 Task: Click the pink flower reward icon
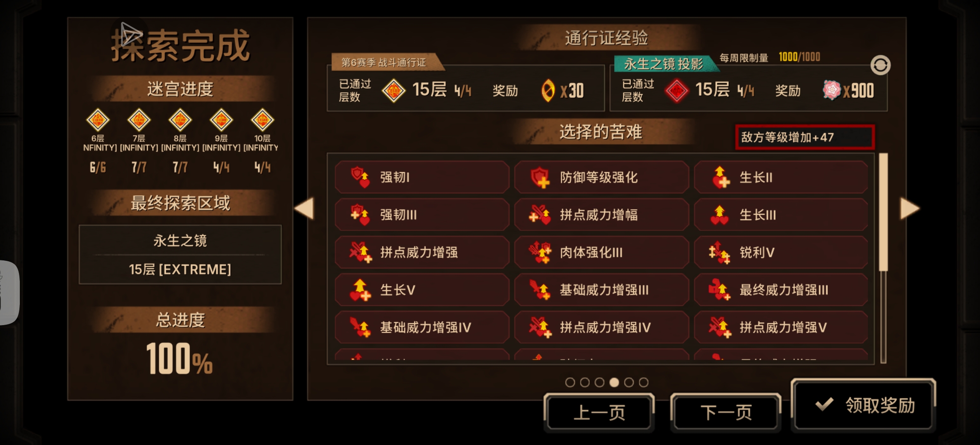click(x=832, y=90)
